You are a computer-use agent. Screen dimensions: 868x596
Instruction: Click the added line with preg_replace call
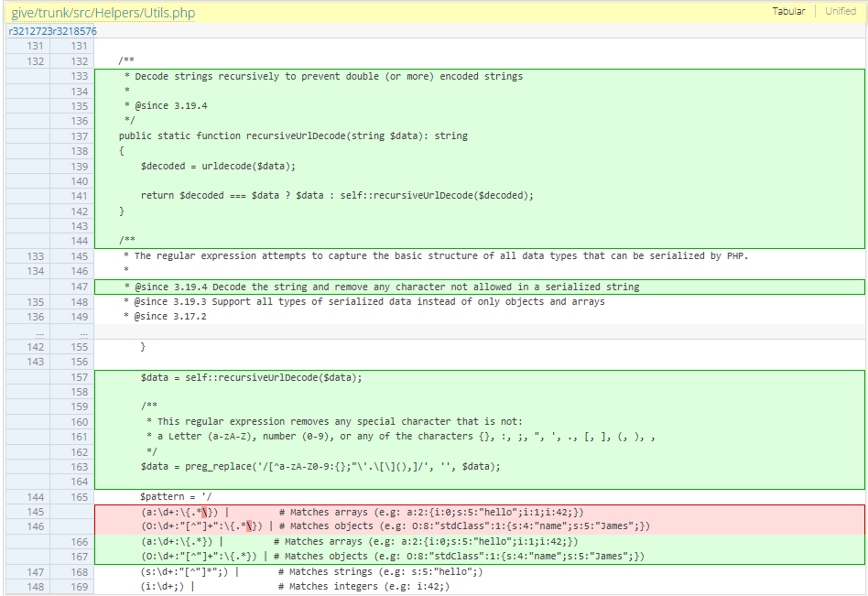tap(320, 467)
